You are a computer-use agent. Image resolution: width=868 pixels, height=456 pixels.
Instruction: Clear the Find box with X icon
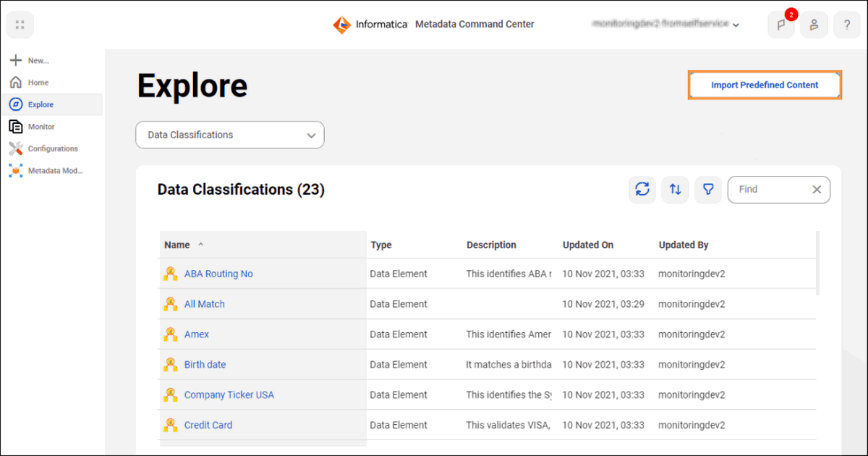pyautogui.click(x=817, y=190)
